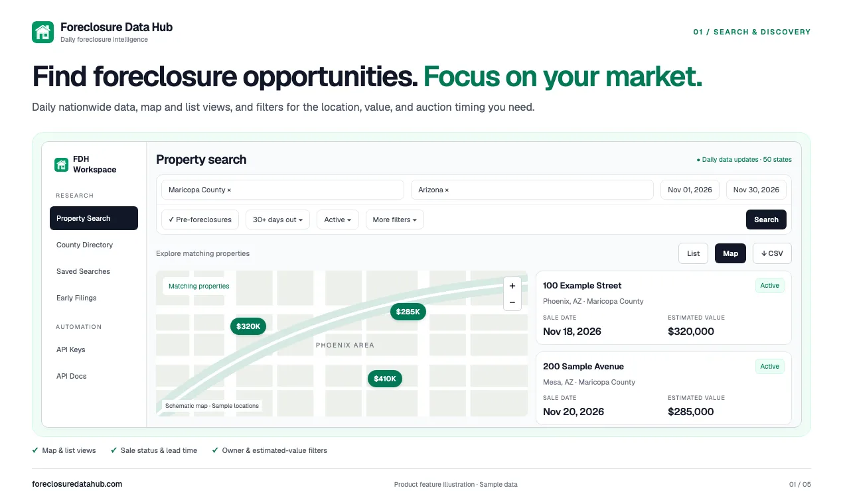Click the Sale status & lead time item
The image size is (843, 504).
click(154, 450)
